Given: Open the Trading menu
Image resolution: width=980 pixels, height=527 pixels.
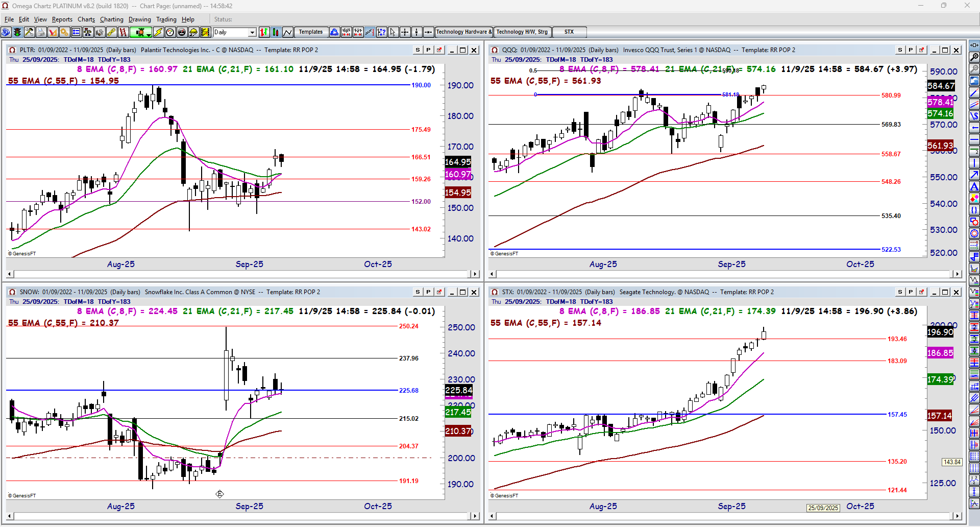Looking at the screenshot, I should click(166, 19).
